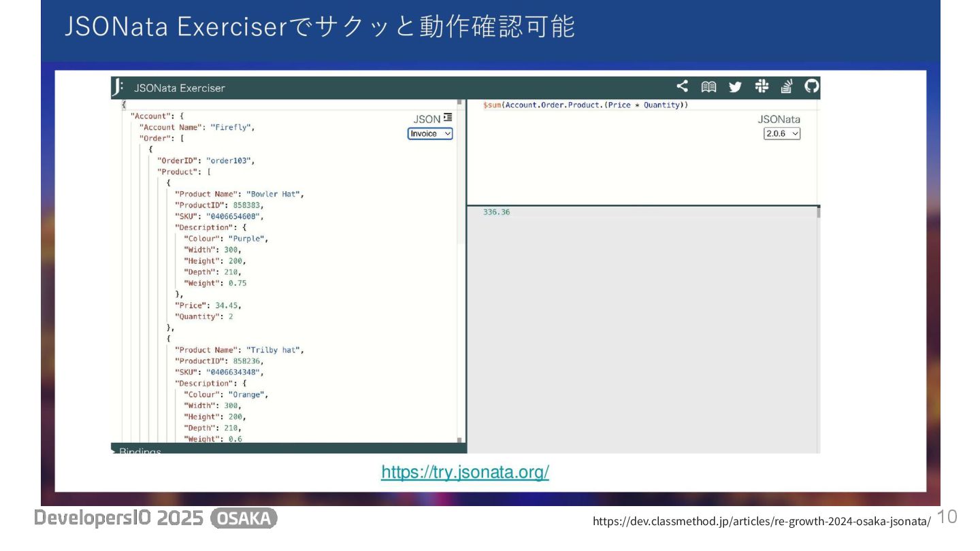Click the "Product Name": "Trilby hat" line

pyautogui.click(x=240, y=350)
